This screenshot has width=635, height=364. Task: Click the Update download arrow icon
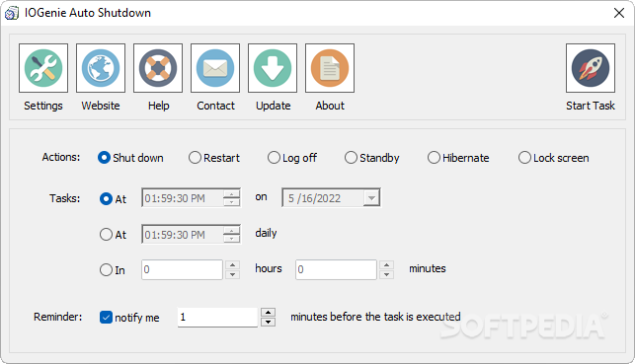273,68
